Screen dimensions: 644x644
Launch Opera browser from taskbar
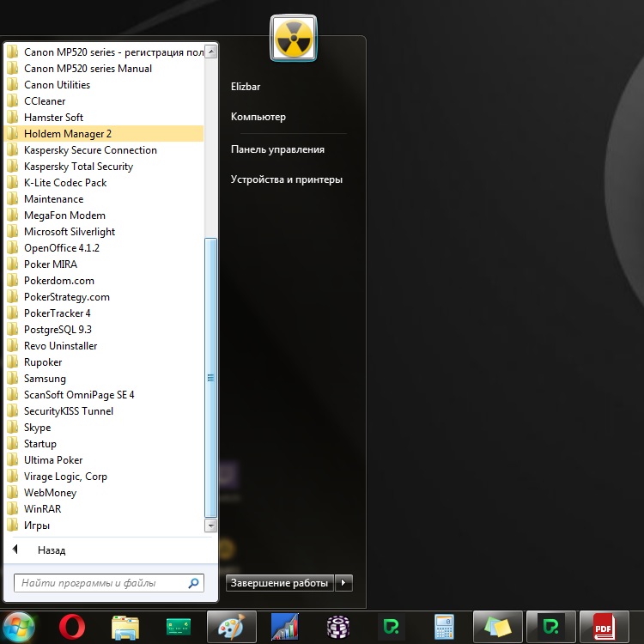tap(72, 628)
